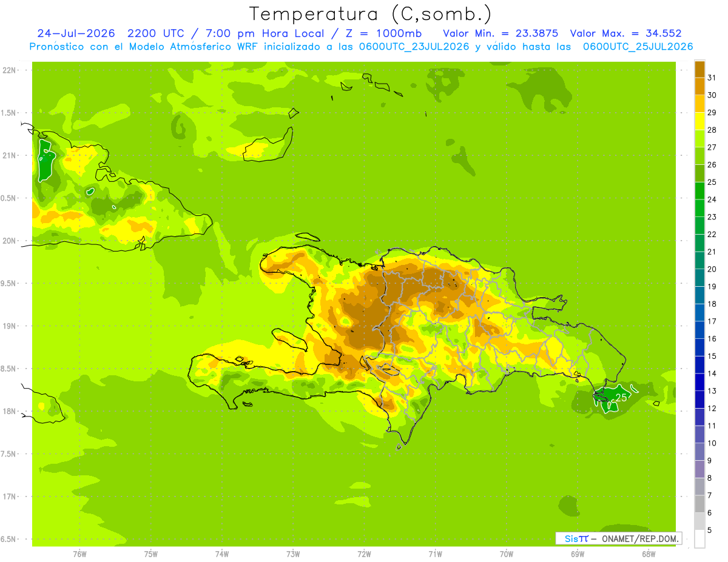Click valid-until time '0600UTC_25JUL2026'

pos(638,47)
